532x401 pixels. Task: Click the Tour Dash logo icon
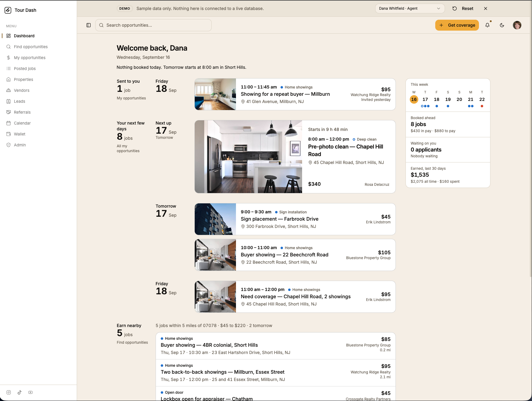click(8, 10)
